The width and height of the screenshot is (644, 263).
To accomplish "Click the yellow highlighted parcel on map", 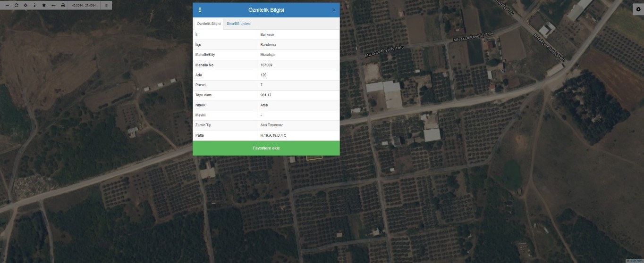I will point(314,157).
